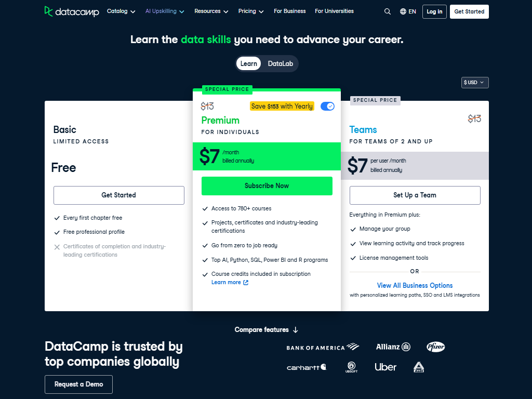This screenshot has height=399, width=532.
Task: Click the crossed-out $13 on Premium card
Action: pos(207,106)
